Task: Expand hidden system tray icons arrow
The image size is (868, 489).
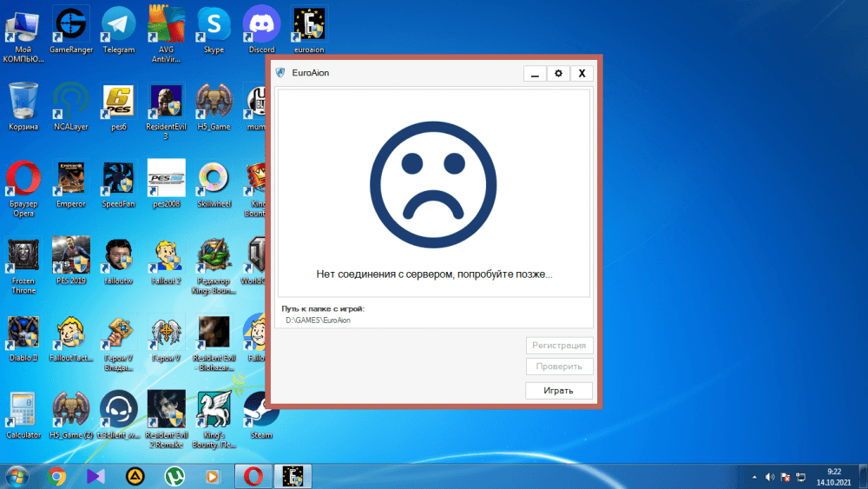Action: [754, 477]
